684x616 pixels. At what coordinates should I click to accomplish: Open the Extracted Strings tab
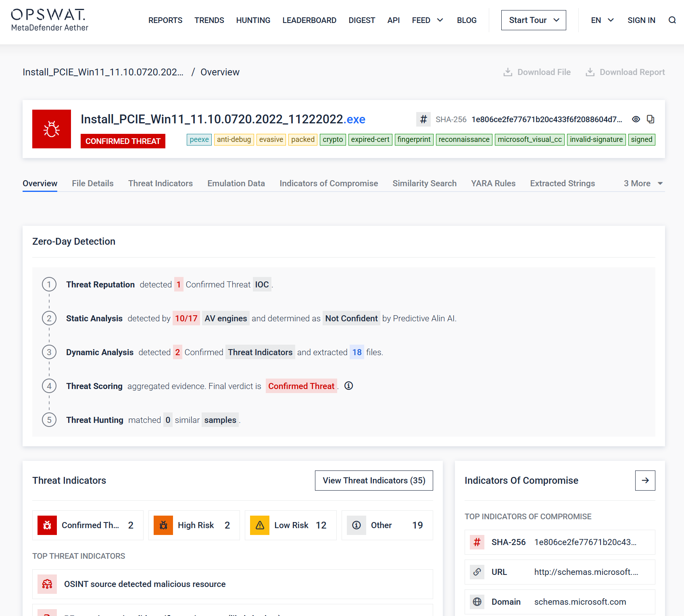(563, 183)
